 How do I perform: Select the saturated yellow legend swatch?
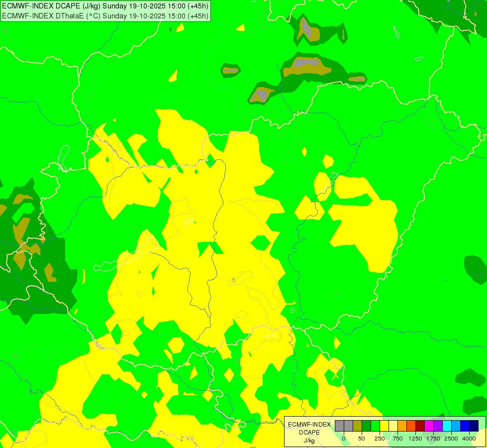[384, 426]
